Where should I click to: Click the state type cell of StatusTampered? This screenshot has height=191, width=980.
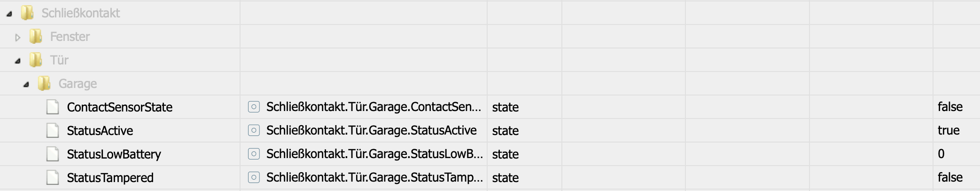click(505, 178)
